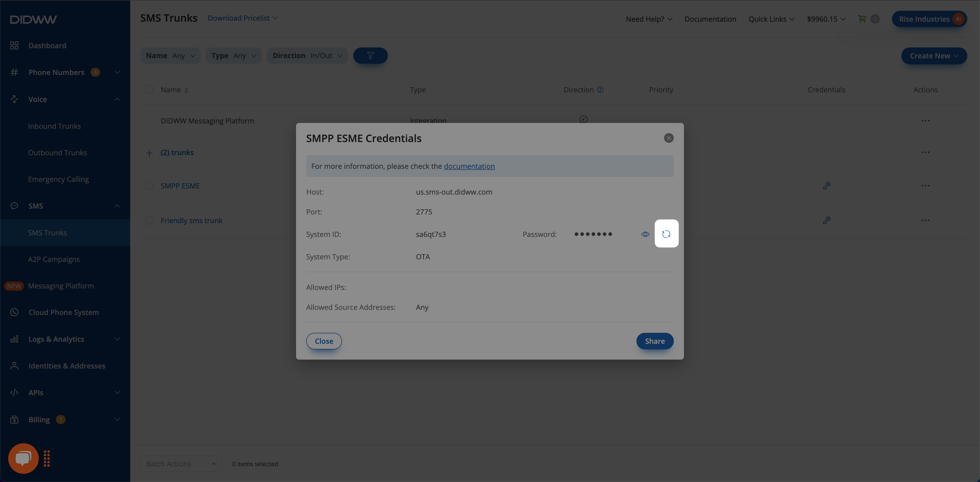Viewport: 980px width, 482px height.
Task: Reveal password using the eye icon
Action: click(645, 234)
